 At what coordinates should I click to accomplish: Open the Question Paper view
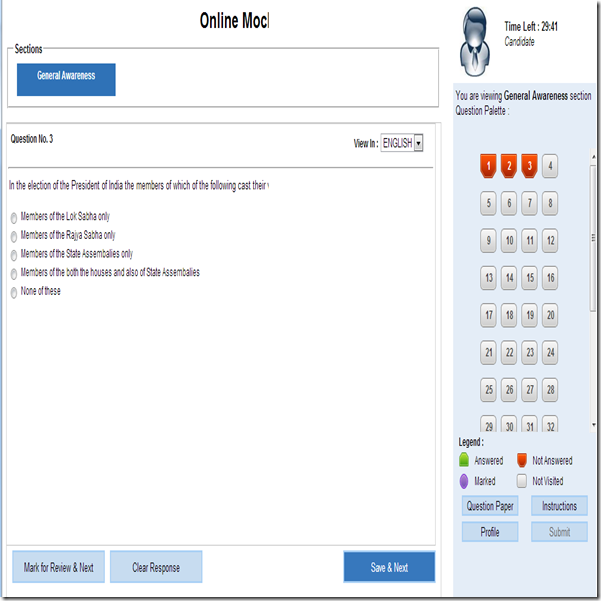490,506
